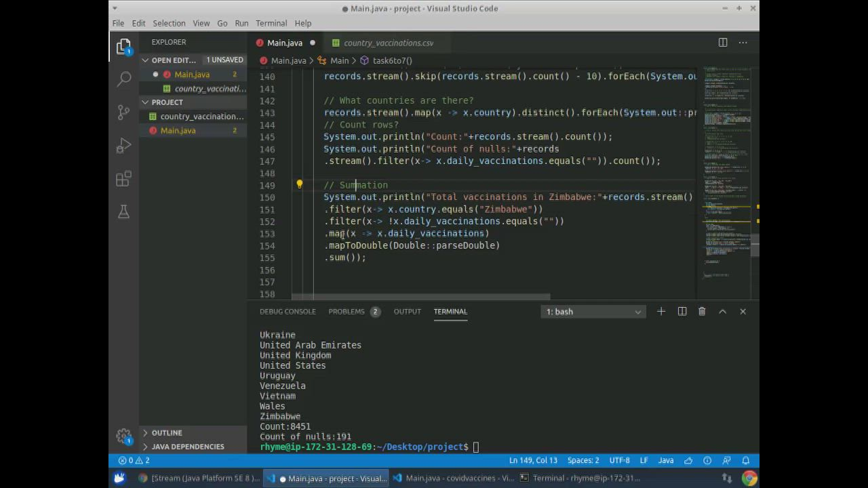Expand the OUTLINE section
The height and width of the screenshot is (488, 868).
(167, 432)
